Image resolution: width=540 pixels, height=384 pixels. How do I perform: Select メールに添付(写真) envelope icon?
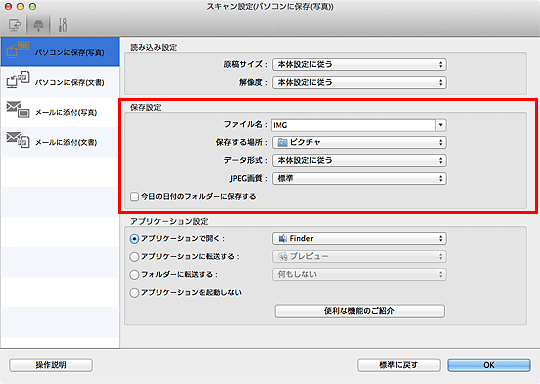coord(18,110)
